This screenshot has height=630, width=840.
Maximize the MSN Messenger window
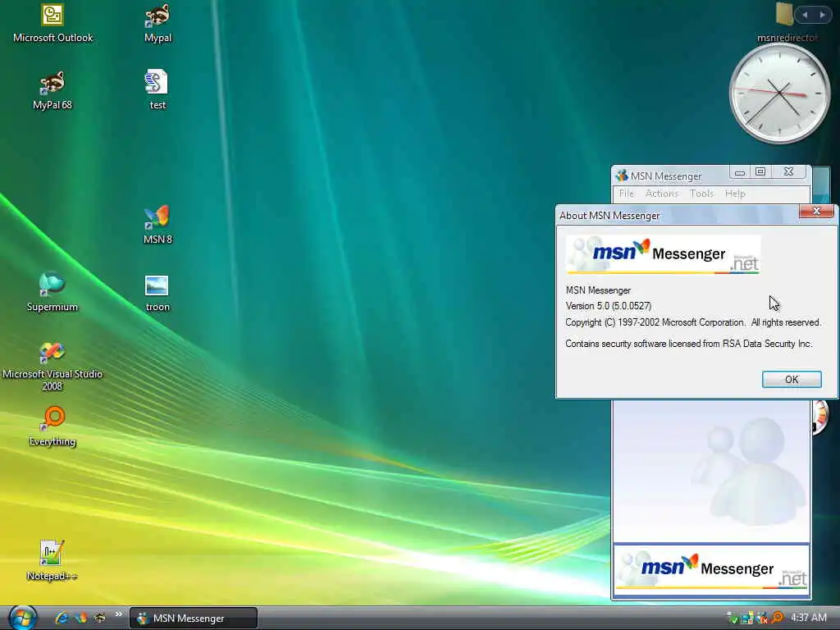pos(760,172)
